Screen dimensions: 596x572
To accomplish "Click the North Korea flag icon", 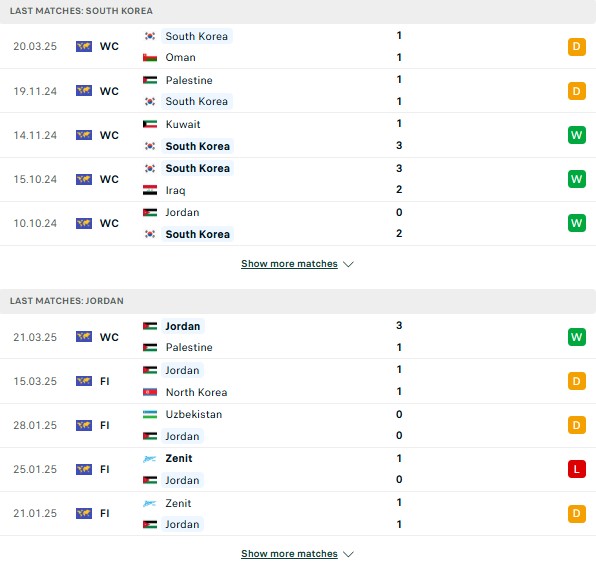I will [x=150, y=392].
